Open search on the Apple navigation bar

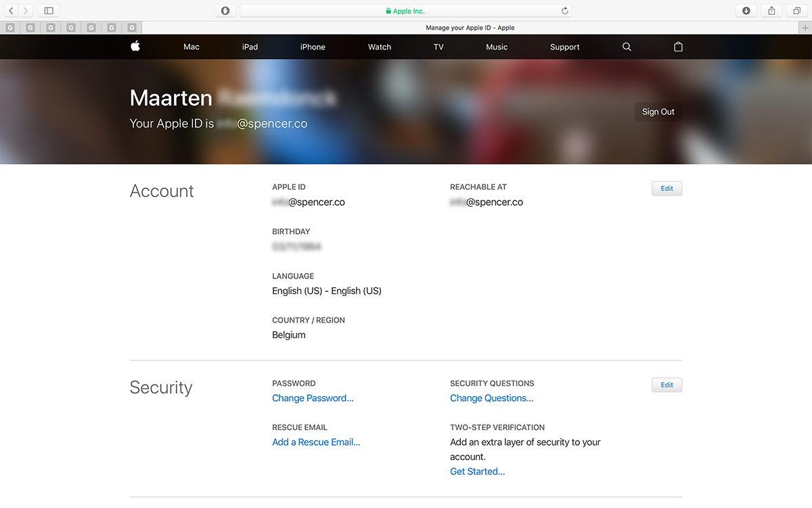[626, 47]
